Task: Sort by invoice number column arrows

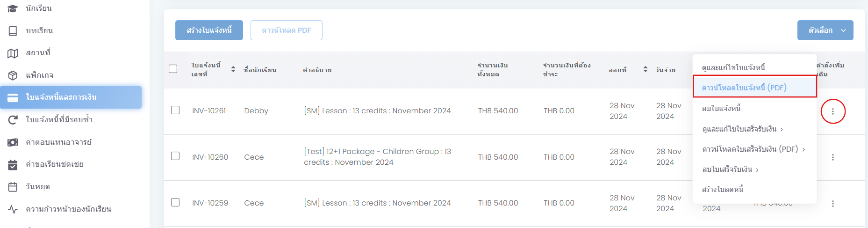Action: [x=233, y=69]
